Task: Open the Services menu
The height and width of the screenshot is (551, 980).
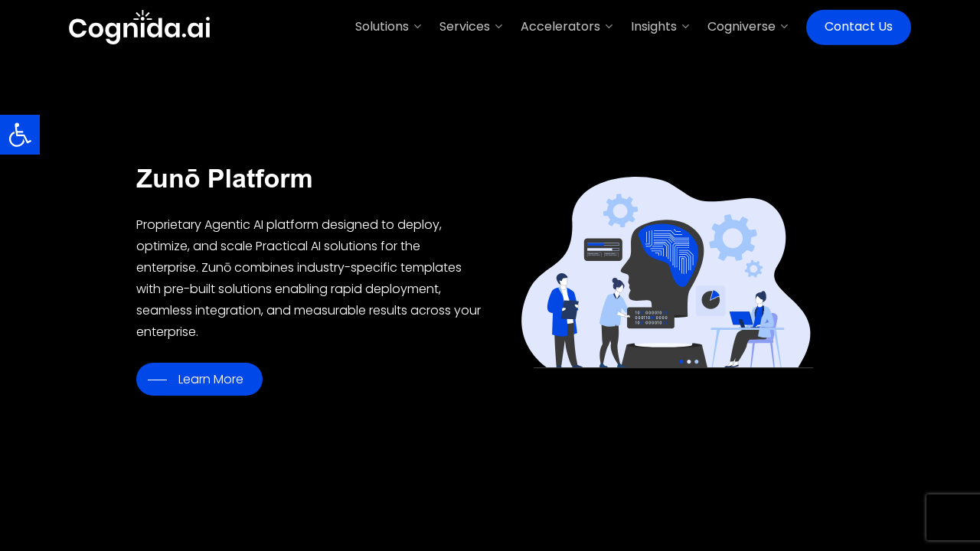Action: coord(464,27)
